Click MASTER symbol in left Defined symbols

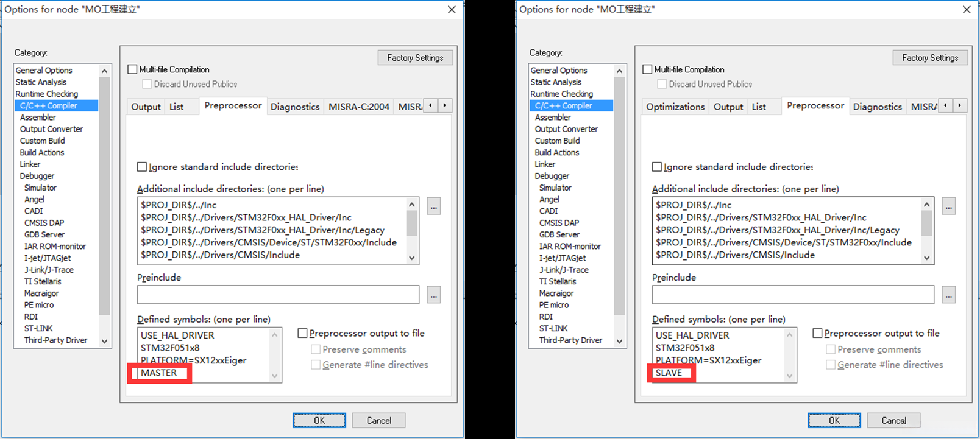click(x=158, y=373)
